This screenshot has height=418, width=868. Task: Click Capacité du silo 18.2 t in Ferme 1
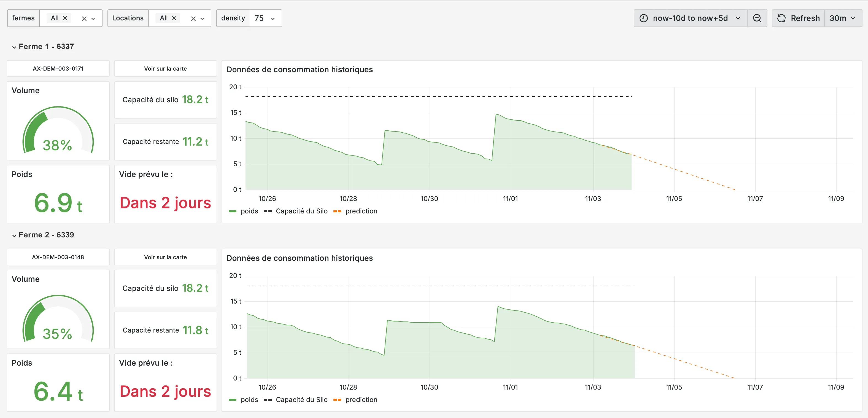tap(165, 100)
